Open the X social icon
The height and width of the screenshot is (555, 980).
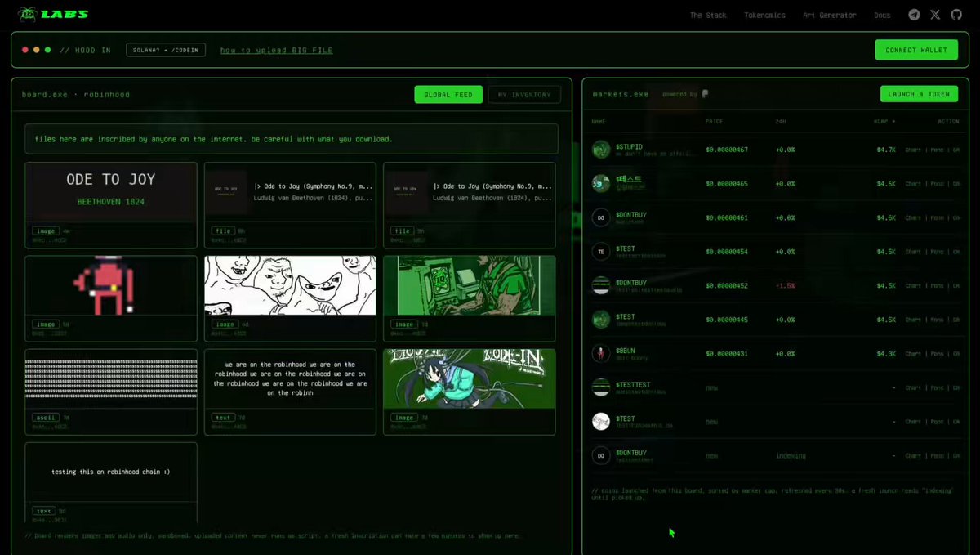tap(935, 15)
